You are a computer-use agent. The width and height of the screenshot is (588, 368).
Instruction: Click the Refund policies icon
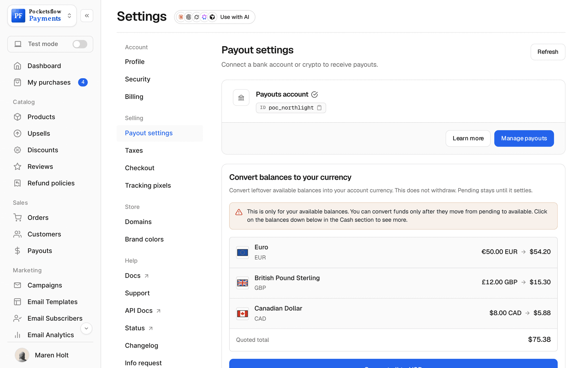[x=18, y=183]
